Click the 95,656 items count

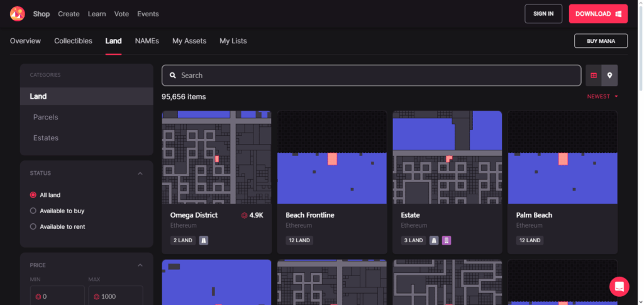coord(184,97)
